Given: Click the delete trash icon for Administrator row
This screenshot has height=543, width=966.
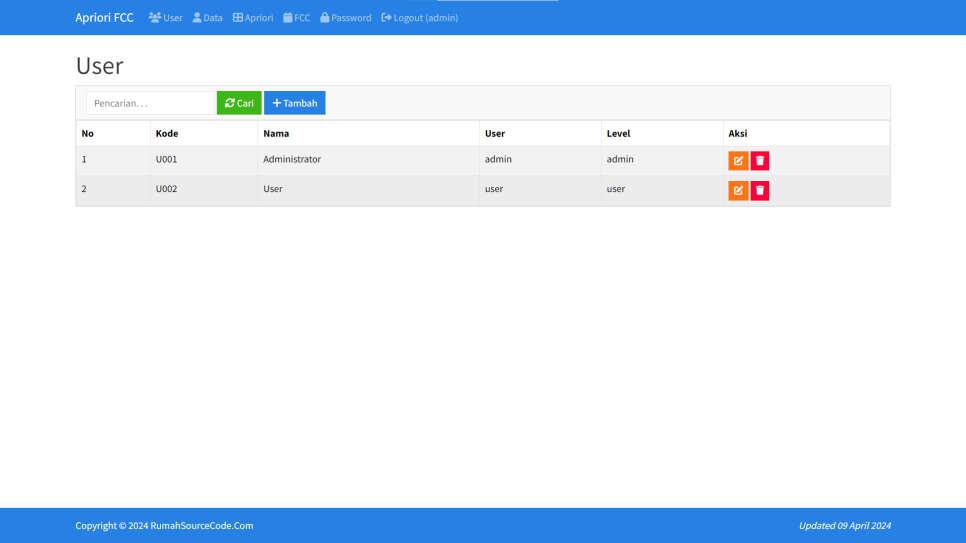Looking at the screenshot, I should coord(760,161).
